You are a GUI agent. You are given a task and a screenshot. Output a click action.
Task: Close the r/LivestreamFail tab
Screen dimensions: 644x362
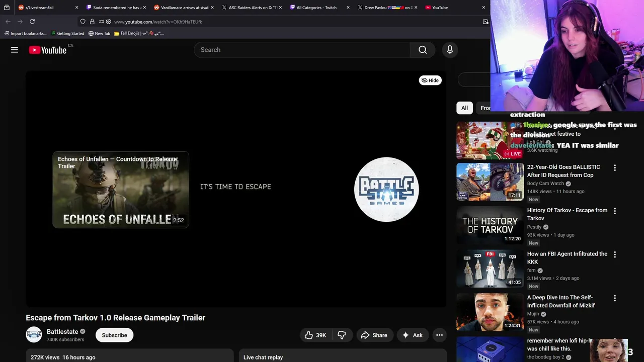coord(76,8)
